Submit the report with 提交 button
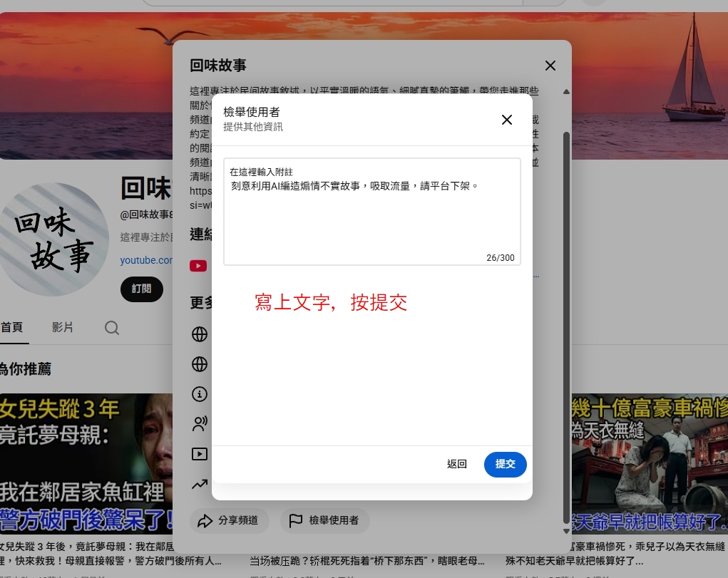The width and height of the screenshot is (728, 578). pyautogui.click(x=505, y=464)
